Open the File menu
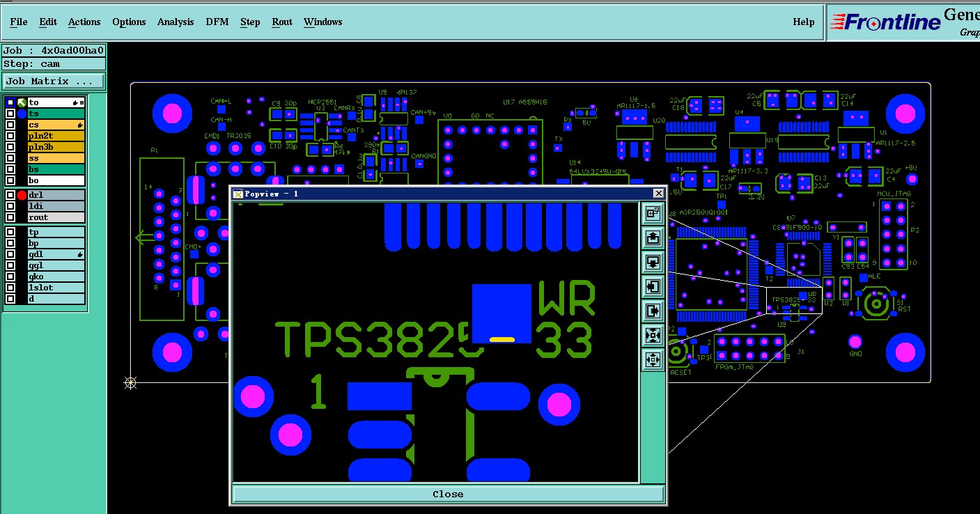This screenshot has width=980, height=514. click(x=19, y=22)
